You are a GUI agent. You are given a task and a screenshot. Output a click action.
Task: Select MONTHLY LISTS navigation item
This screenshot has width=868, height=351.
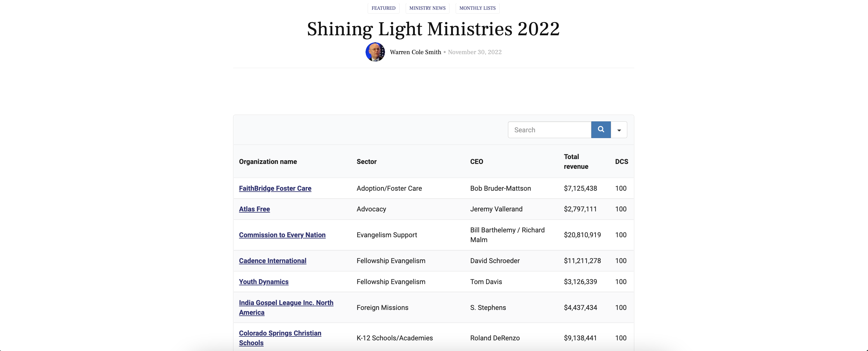(x=477, y=8)
